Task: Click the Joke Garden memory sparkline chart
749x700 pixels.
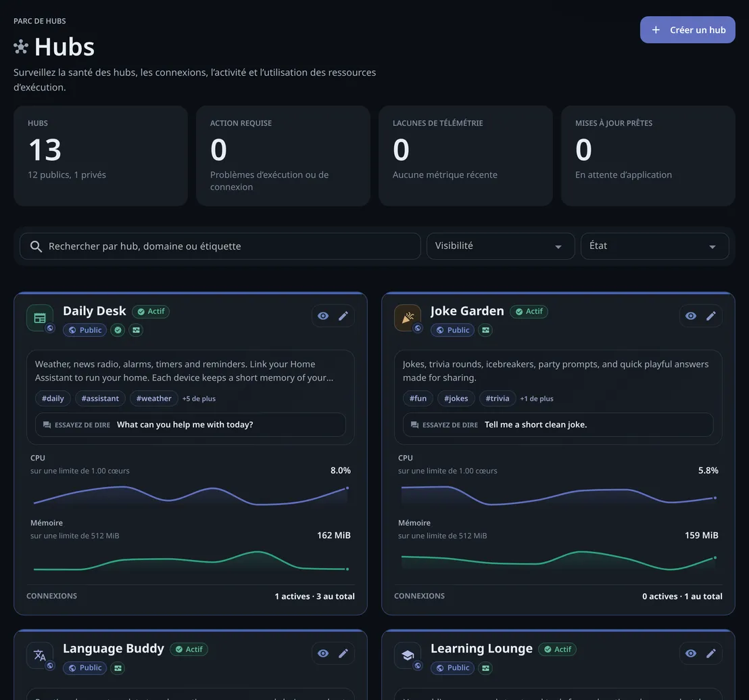Action: point(558,561)
